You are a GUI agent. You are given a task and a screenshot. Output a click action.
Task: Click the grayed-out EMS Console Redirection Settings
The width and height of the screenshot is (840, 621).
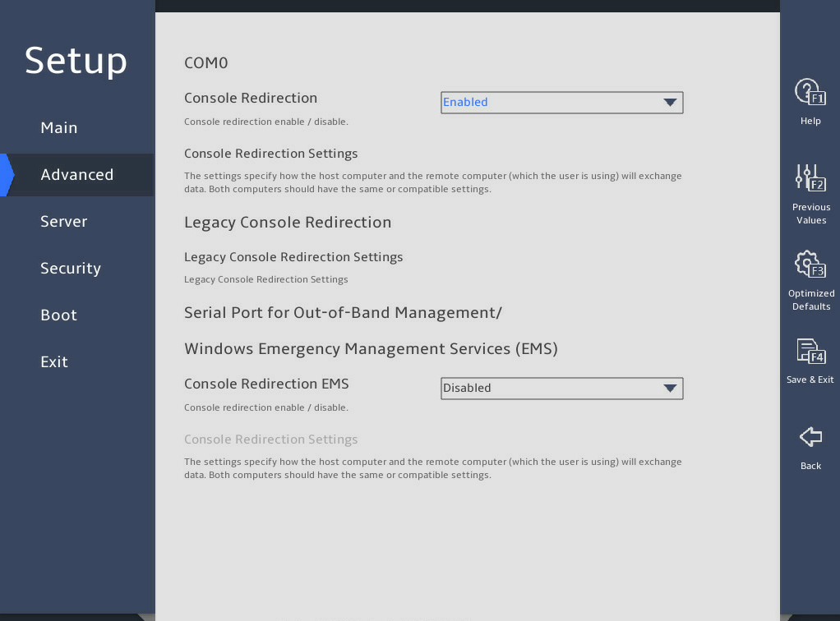point(271,439)
